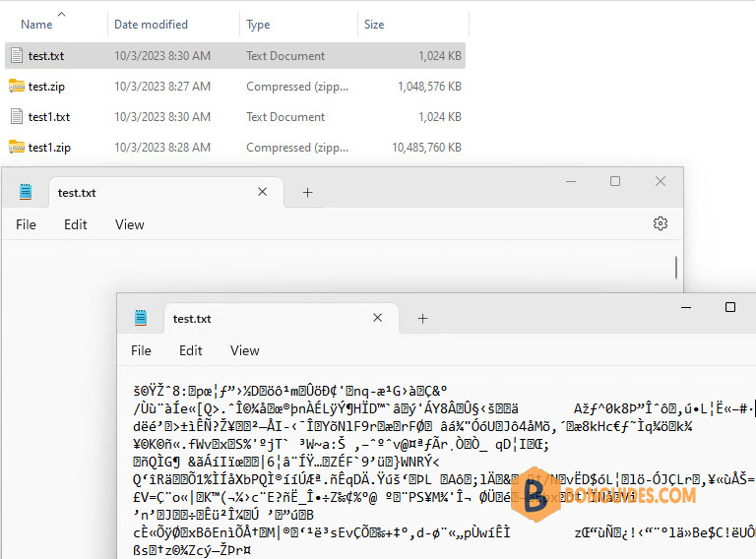Close test.txt tab in back Notepad window
756x559 pixels.
262,192
